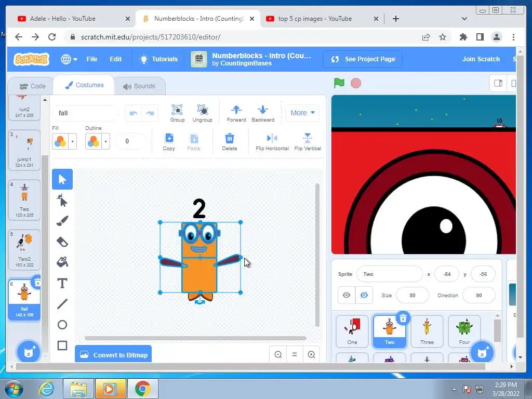This screenshot has width=532, height=399.
Task: Open the File menu
Action: click(x=91, y=59)
